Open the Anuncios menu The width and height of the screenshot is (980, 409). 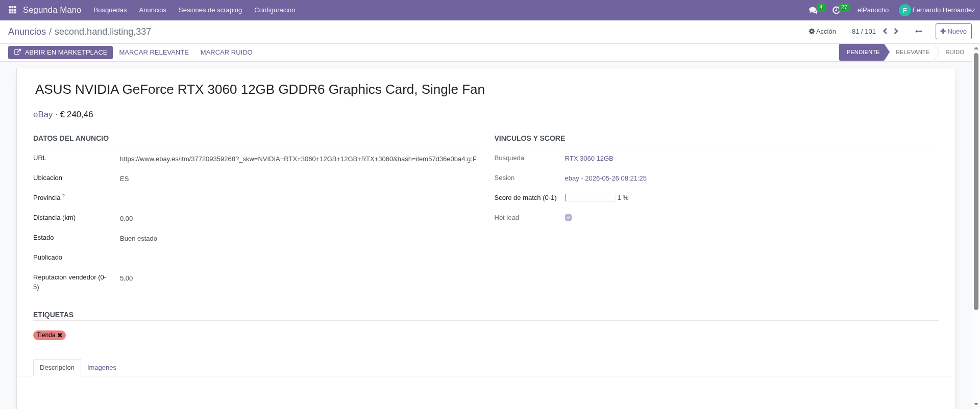[153, 10]
